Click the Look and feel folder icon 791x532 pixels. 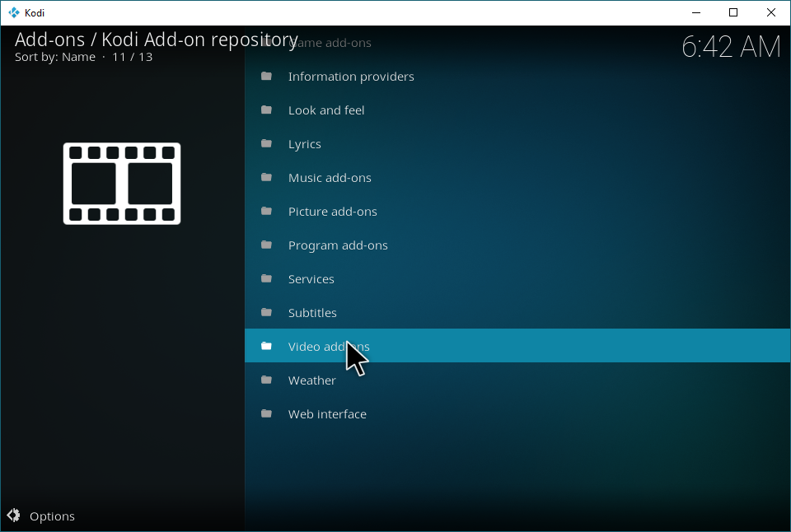tap(266, 110)
